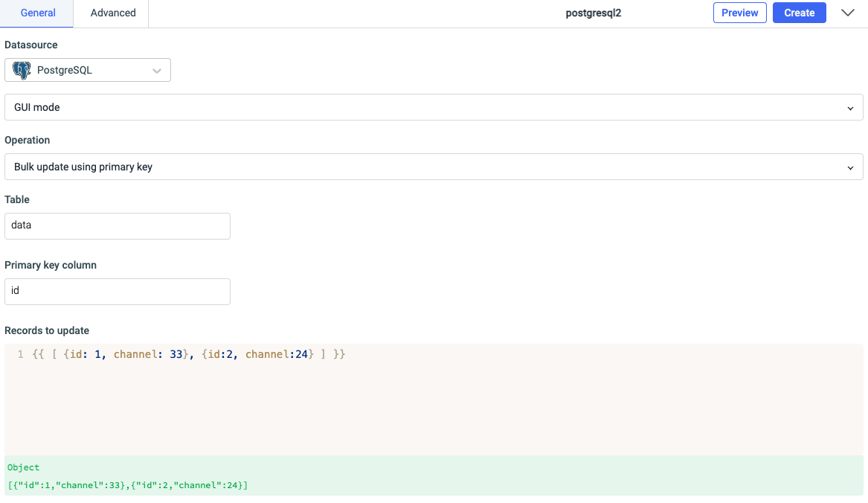
Task: Click the arrow on the Operation selector
Action: [x=850, y=167]
